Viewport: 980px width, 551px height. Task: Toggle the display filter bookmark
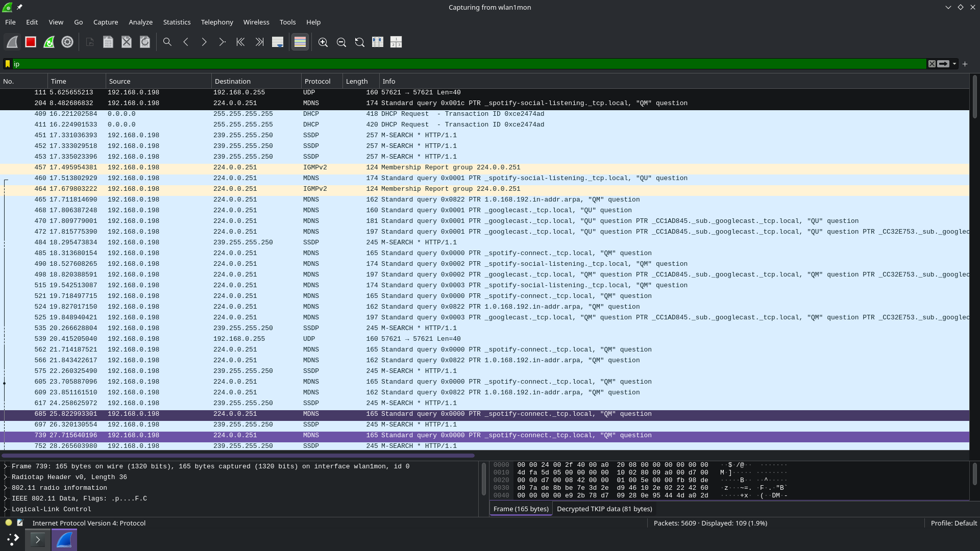8,64
